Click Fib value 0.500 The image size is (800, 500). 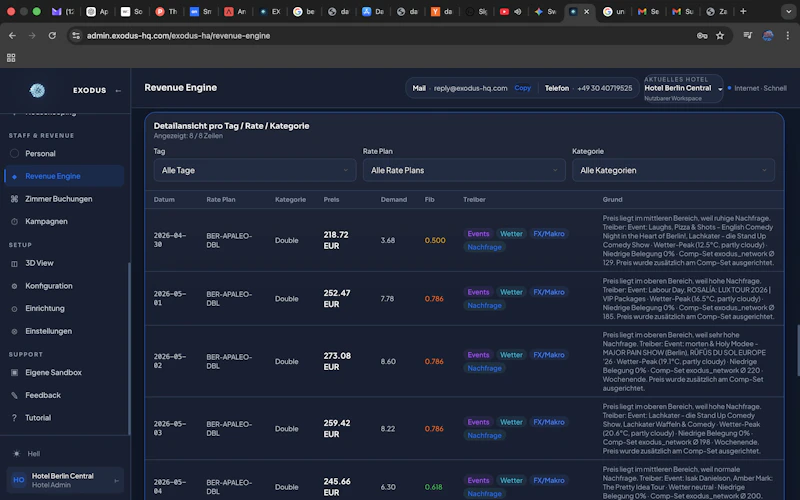click(435, 240)
